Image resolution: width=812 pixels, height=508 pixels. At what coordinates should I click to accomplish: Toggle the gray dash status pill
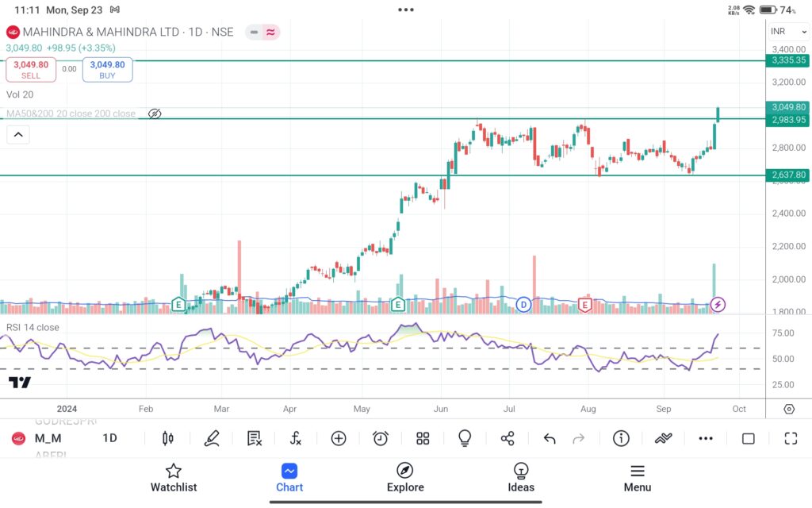(x=254, y=32)
